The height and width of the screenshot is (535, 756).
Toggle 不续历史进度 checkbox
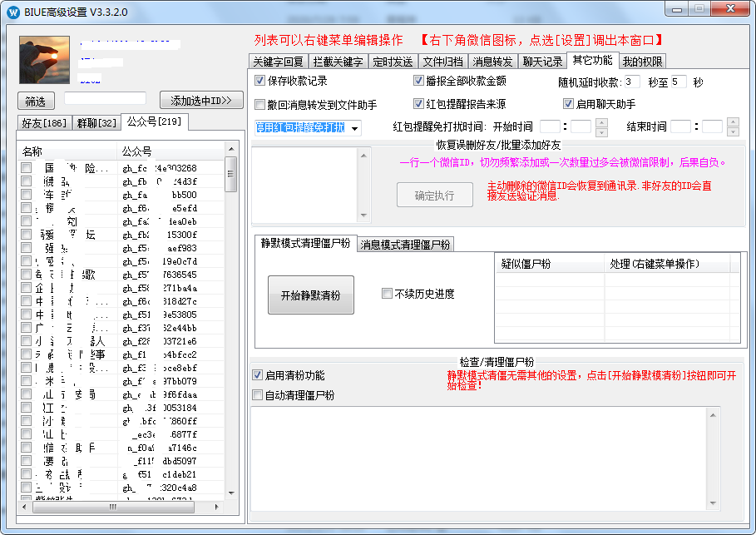coord(387,294)
